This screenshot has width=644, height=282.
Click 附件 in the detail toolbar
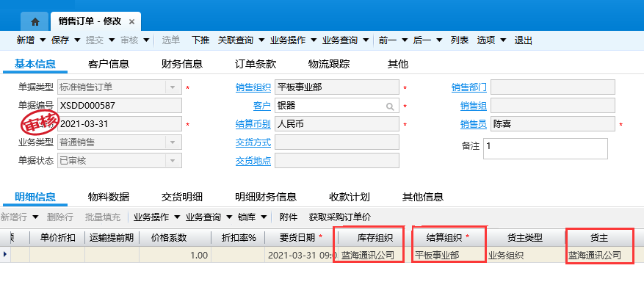coord(289,217)
